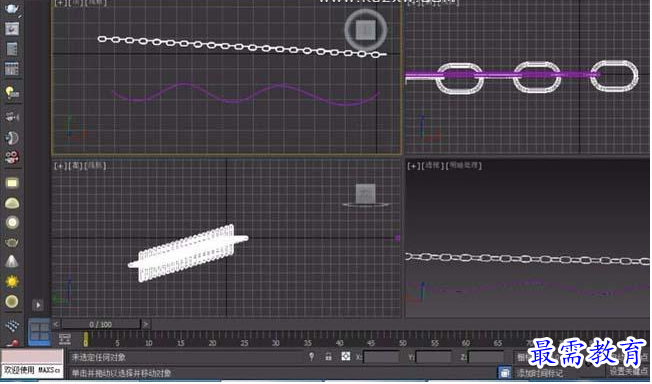Select the teapot primitive icon

point(12,243)
